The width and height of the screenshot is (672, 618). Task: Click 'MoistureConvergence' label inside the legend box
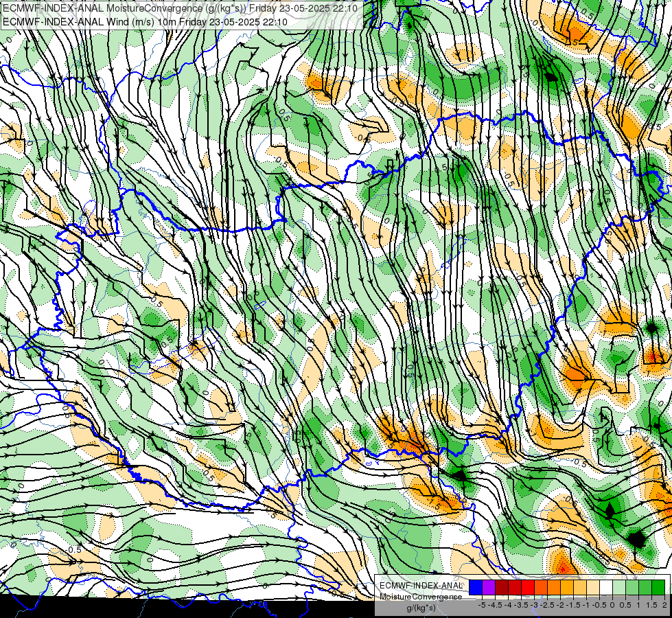(x=421, y=597)
